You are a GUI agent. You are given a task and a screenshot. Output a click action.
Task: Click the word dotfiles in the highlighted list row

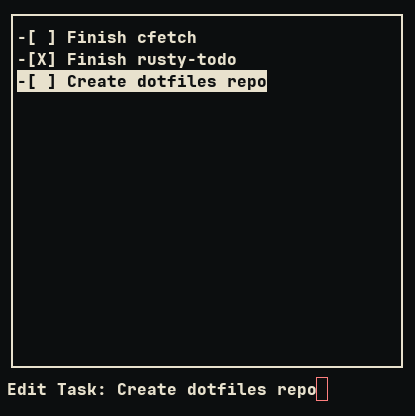(177, 82)
